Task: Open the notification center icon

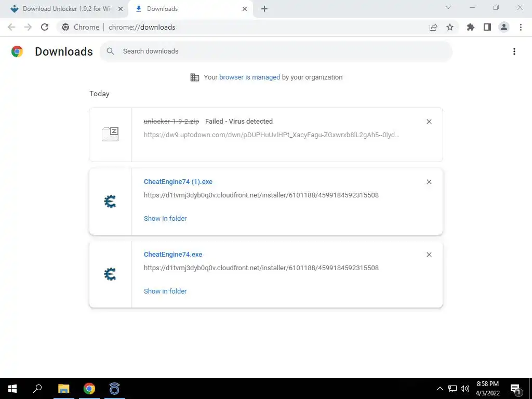Action: [x=516, y=389]
